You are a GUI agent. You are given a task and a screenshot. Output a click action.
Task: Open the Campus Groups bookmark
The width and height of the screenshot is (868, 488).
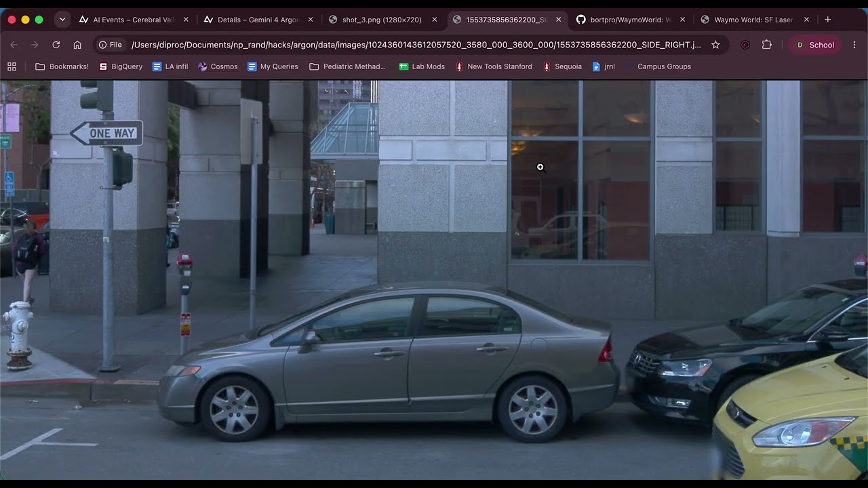(x=657, y=66)
